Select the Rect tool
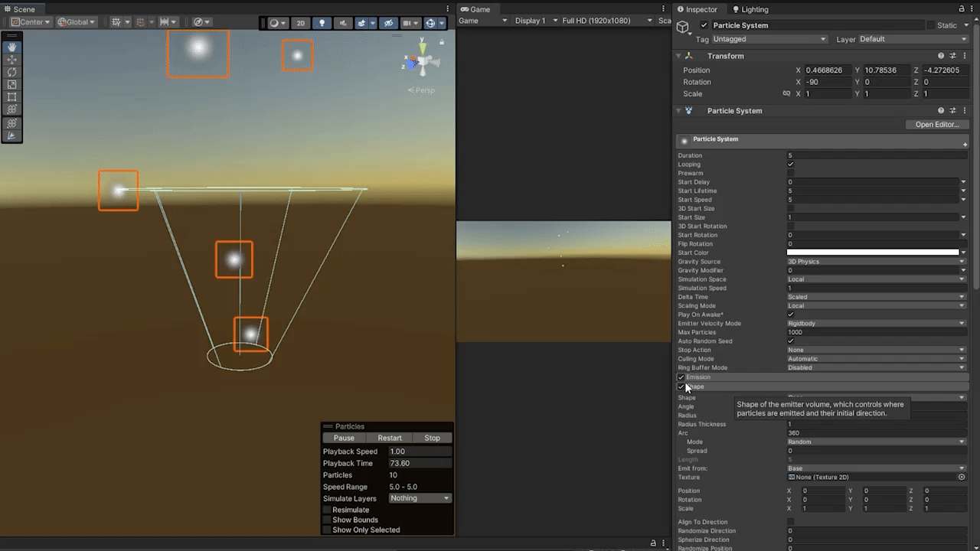 12,97
